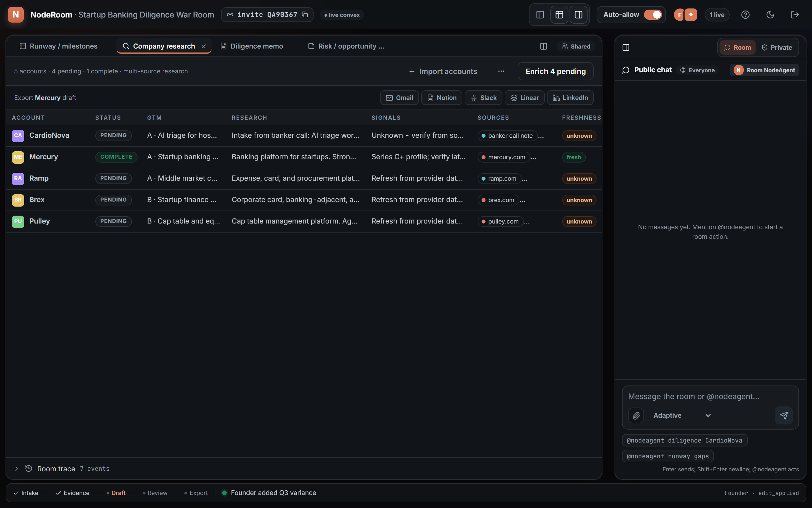This screenshot has height=508, width=812.
Task: Open the more options ellipsis menu
Action: pyautogui.click(x=501, y=71)
